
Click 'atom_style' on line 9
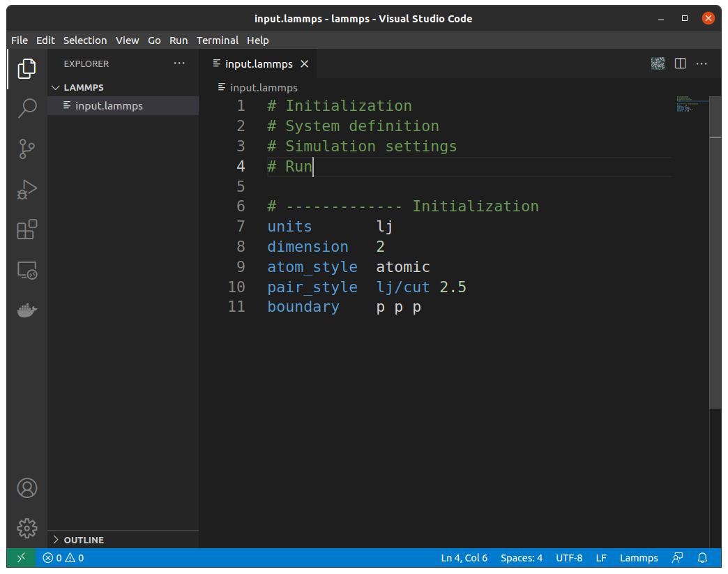pyautogui.click(x=312, y=267)
